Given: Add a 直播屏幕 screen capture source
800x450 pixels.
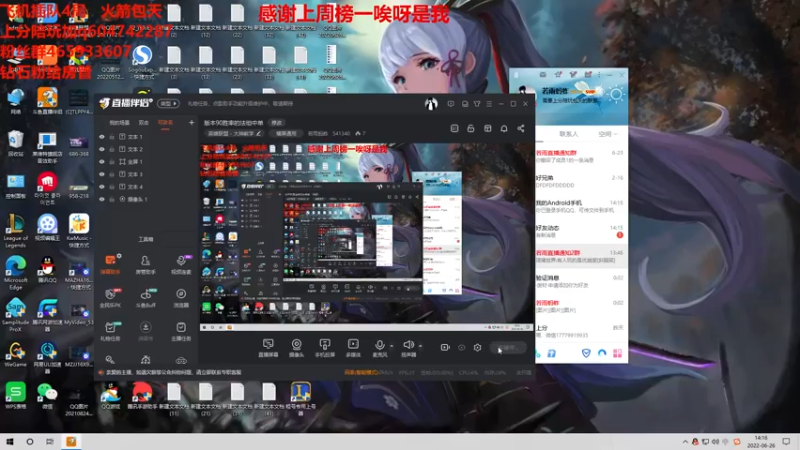Looking at the screenshot, I should pyautogui.click(x=268, y=347).
